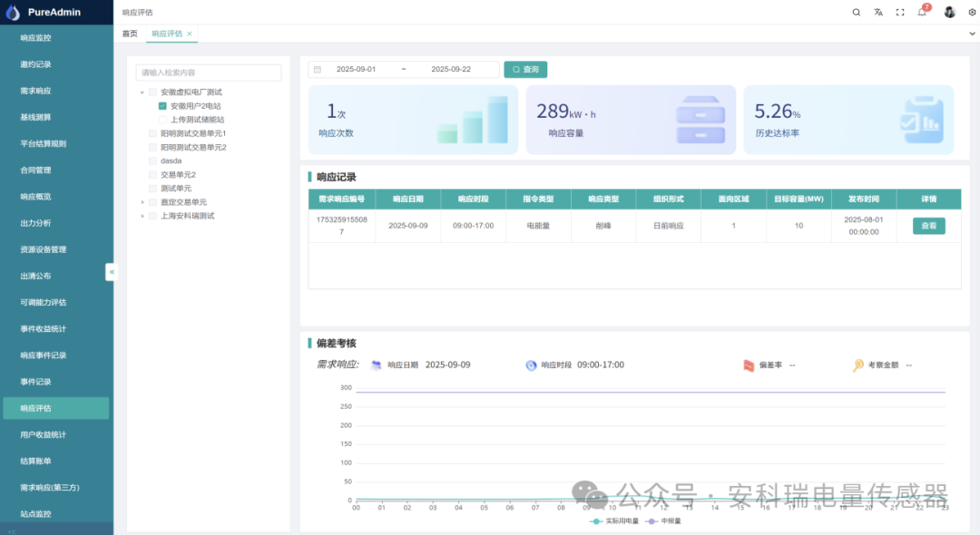Open the notifications bell
The width and height of the screenshot is (980, 535).
pos(923,12)
